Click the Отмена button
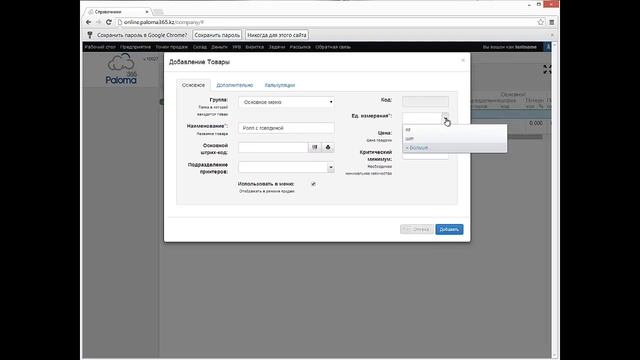The image size is (640, 360). point(417,229)
